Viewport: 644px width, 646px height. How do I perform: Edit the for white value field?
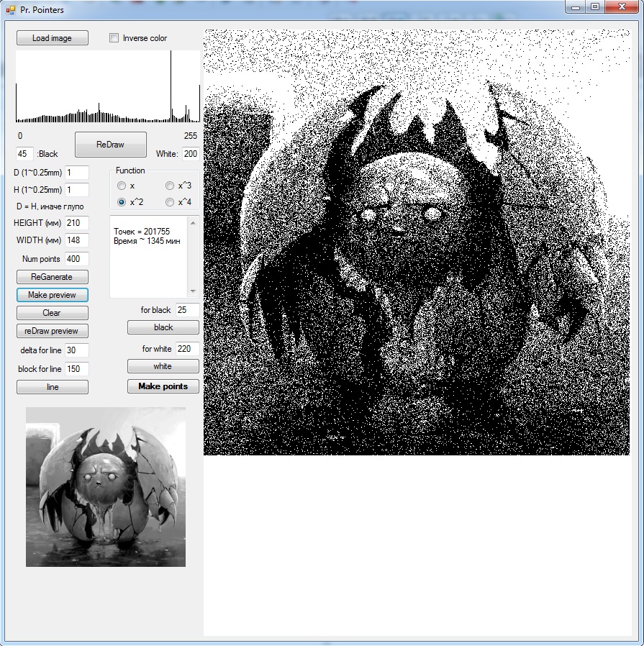coord(188,349)
